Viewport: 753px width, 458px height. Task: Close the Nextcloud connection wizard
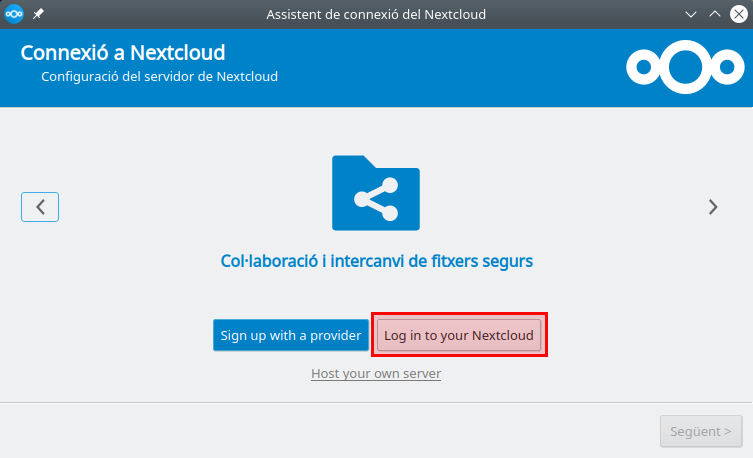(739, 14)
